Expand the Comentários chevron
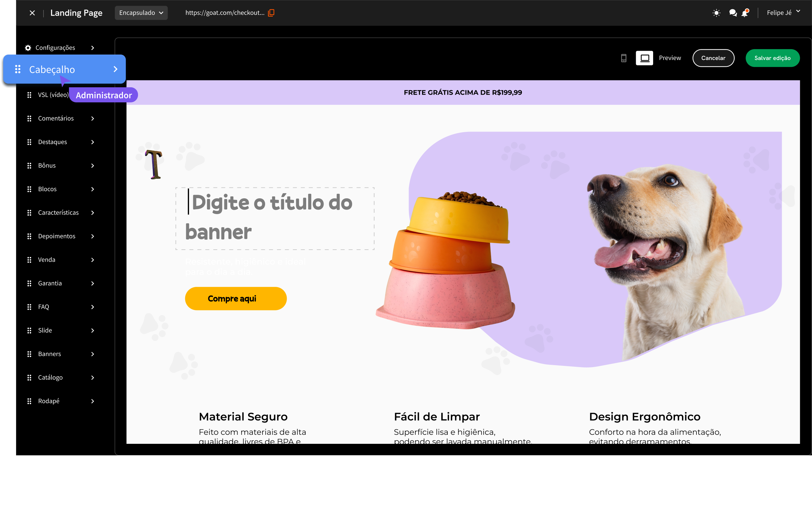812x507 pixels. (92, 118)
